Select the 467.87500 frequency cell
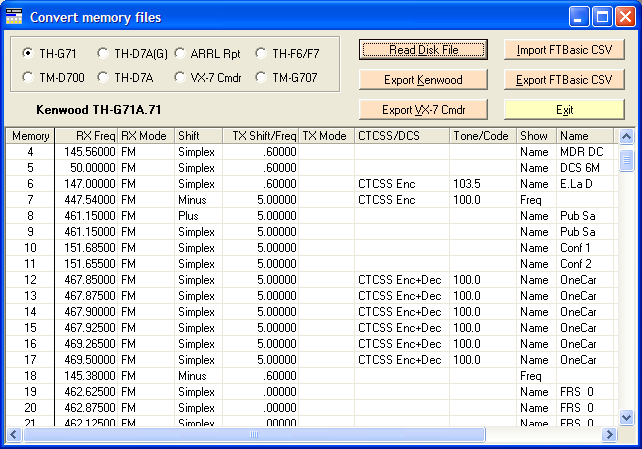The height and width of the screenshot is (449, 642). pyautogui.click(x=86, y=296)
